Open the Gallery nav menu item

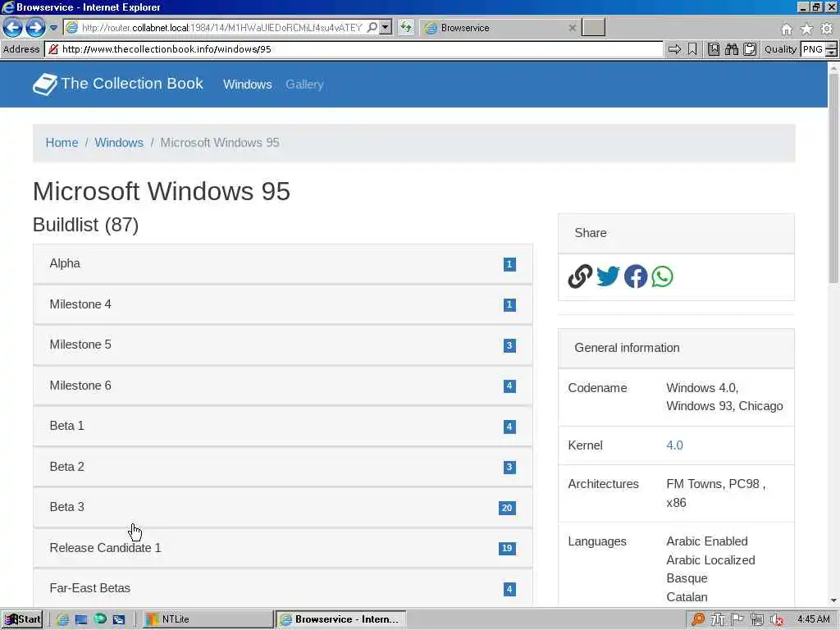(x=304, y=84)
